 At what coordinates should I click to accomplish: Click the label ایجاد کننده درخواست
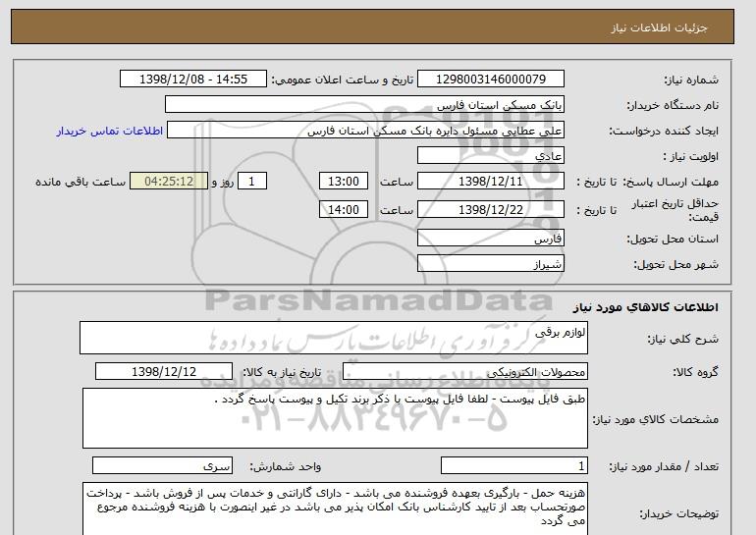coord(664,131)
